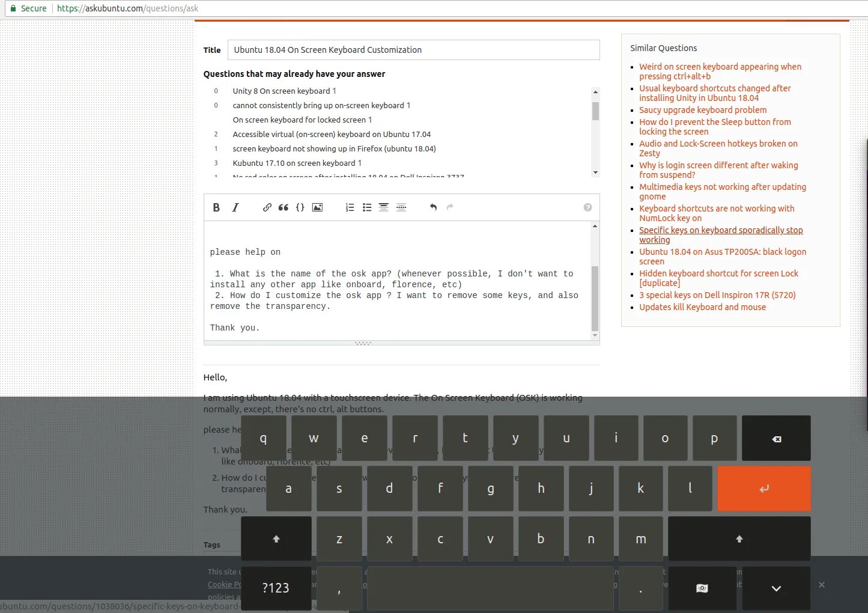This screenshot has height=613, width=868.
Task: Tap the orange enter key
Action: [763, 489]
